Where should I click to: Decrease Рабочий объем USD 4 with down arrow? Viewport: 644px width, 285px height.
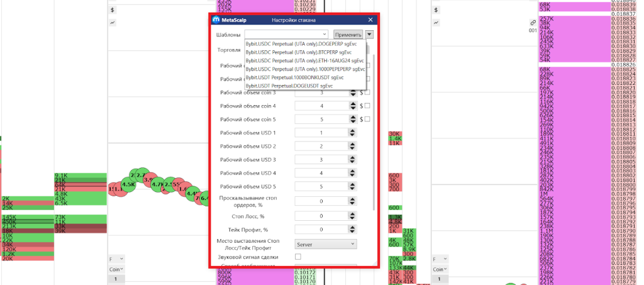coord(353,176)
